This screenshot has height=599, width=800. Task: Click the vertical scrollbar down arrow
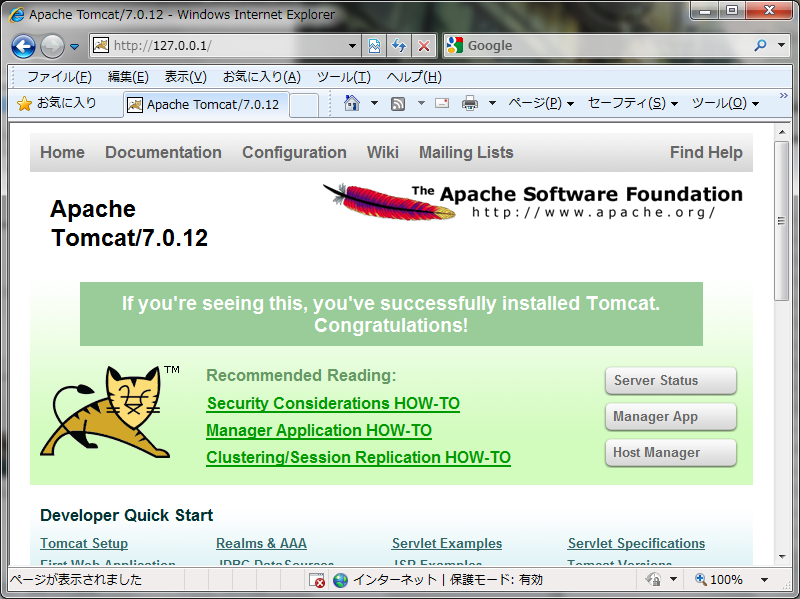(782, 557)
